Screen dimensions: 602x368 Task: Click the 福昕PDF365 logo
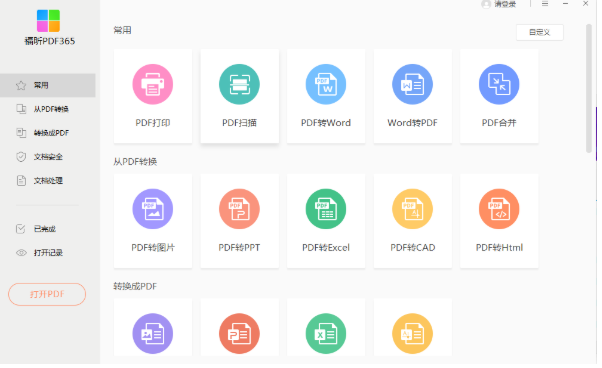point(48,21)
